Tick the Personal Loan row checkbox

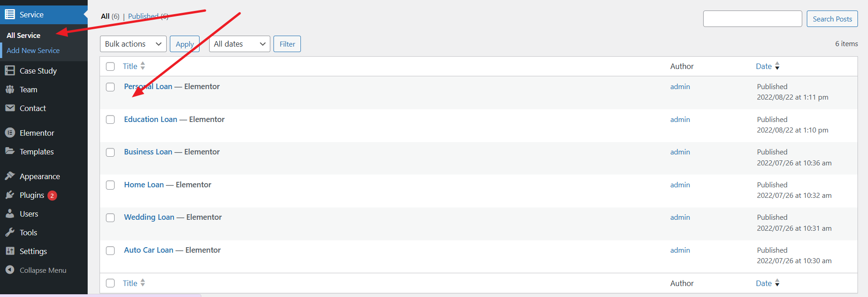tap(110, 87)
